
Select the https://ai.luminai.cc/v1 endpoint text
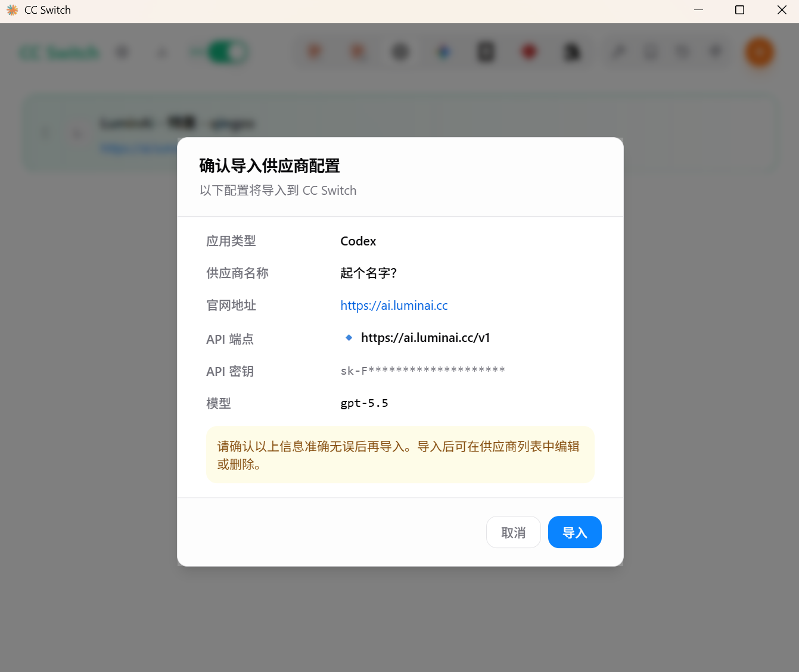tap(425, 338)
